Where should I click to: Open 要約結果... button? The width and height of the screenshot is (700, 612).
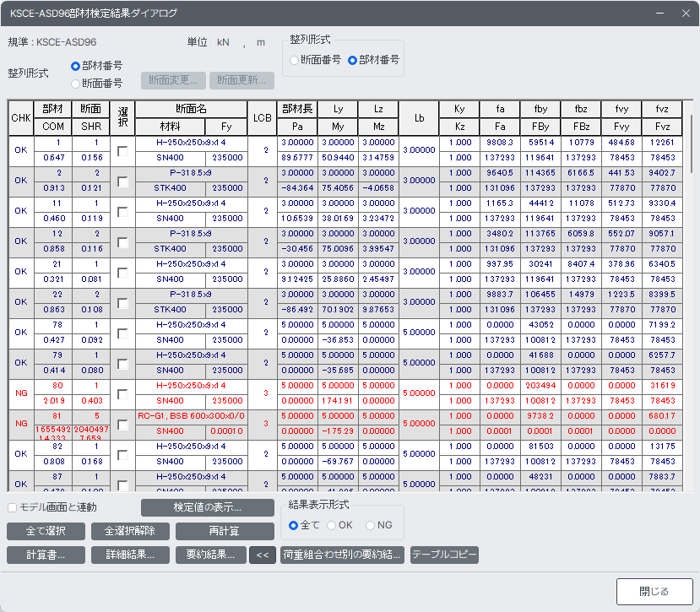(x=211, y=555)
